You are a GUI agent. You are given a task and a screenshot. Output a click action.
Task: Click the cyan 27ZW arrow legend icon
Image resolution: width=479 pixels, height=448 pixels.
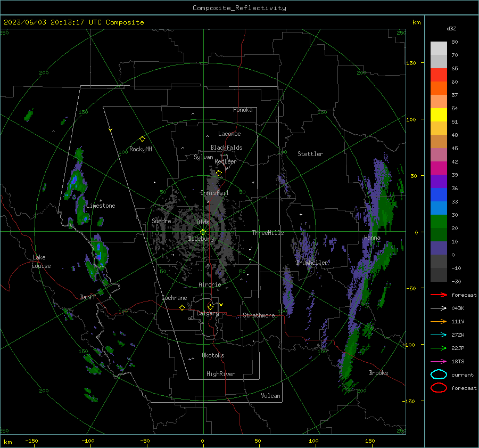(x=439, y=335)
